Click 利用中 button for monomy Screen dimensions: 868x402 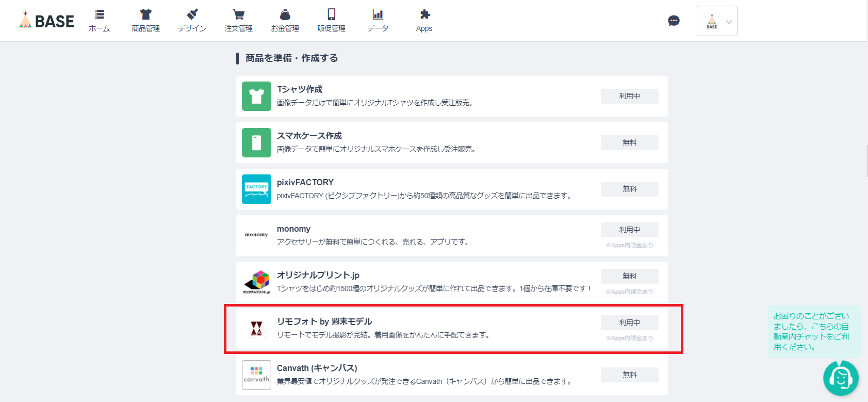(x=630, y=230)
